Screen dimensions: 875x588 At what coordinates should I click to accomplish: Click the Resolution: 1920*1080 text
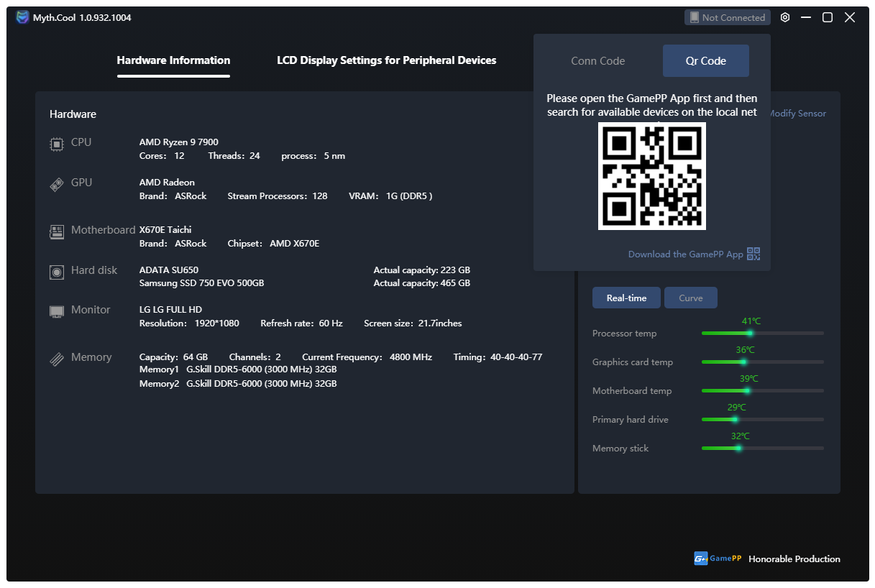tap(189, 323)
